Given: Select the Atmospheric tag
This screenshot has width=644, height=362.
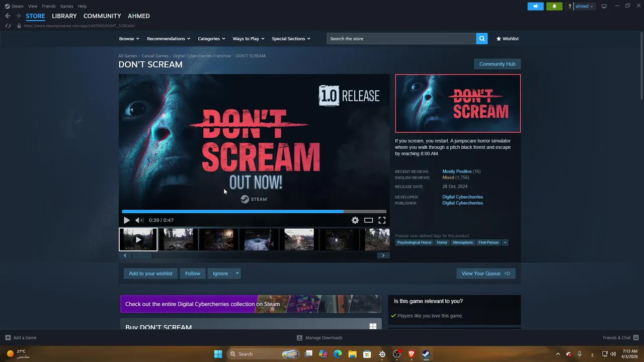Looking at the screenshot, I should pos(463,242).
